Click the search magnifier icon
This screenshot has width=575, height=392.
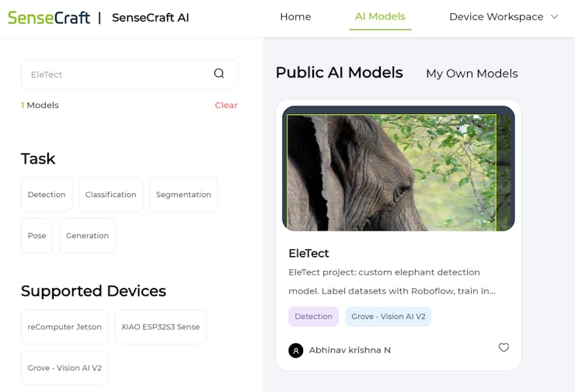[x=219, y=74]
